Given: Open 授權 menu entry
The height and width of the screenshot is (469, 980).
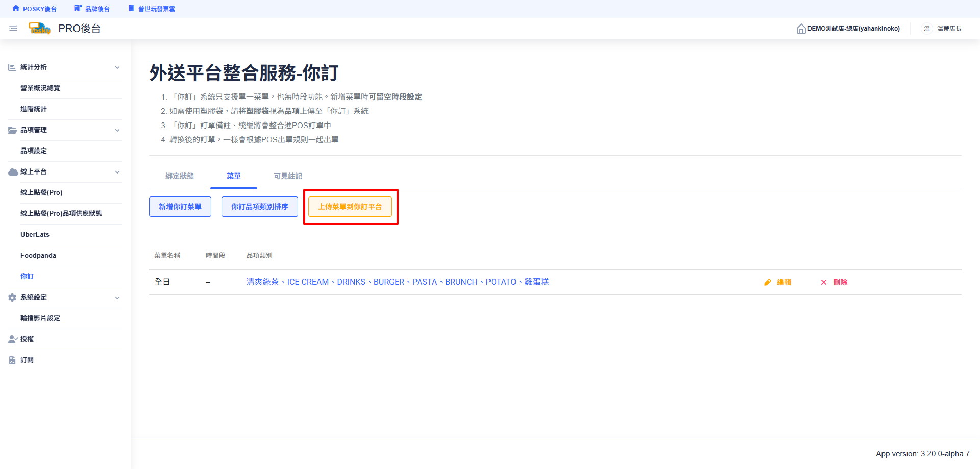Looking at the screenshot, I should [27, 339].
